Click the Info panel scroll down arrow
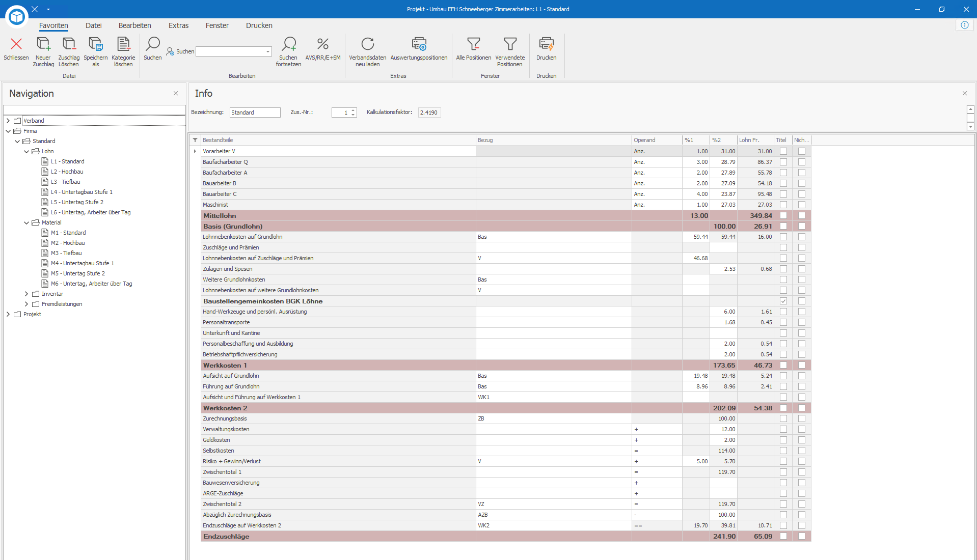This screenshot has height=560, width=977. (x=970, y=126)
